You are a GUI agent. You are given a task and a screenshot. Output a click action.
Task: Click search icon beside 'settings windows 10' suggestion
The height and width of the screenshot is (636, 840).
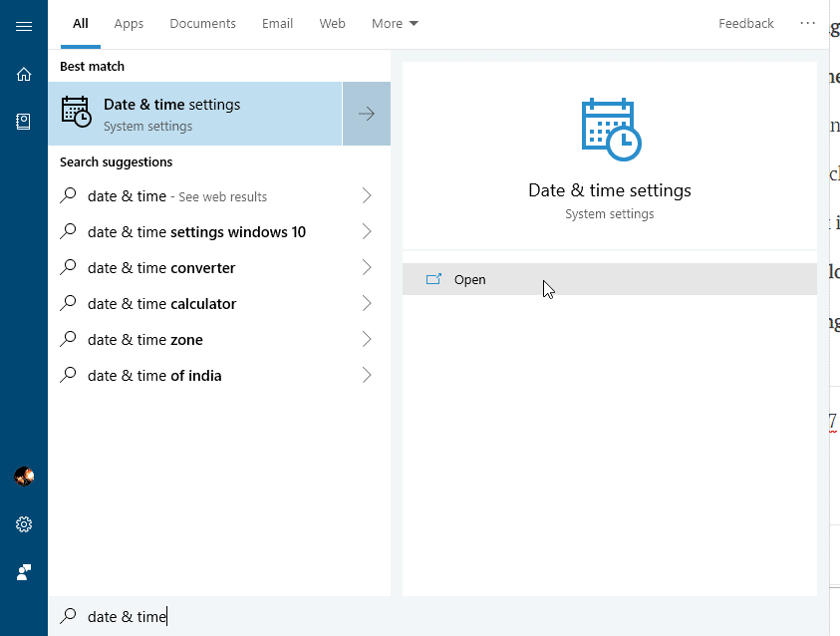click(68, 231)
